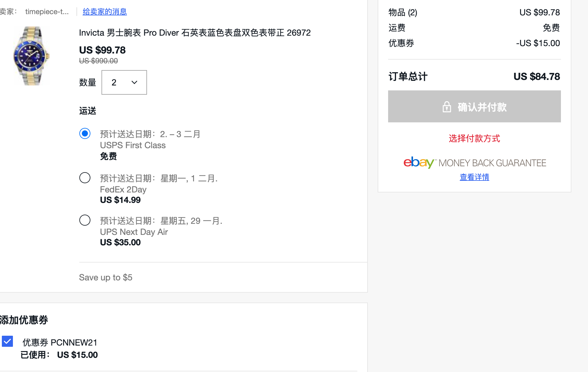The height and width of the screenshot is (372, 588).
Task: Open the 数量 quantity dropdown showing 2
Action: [124, 82]
